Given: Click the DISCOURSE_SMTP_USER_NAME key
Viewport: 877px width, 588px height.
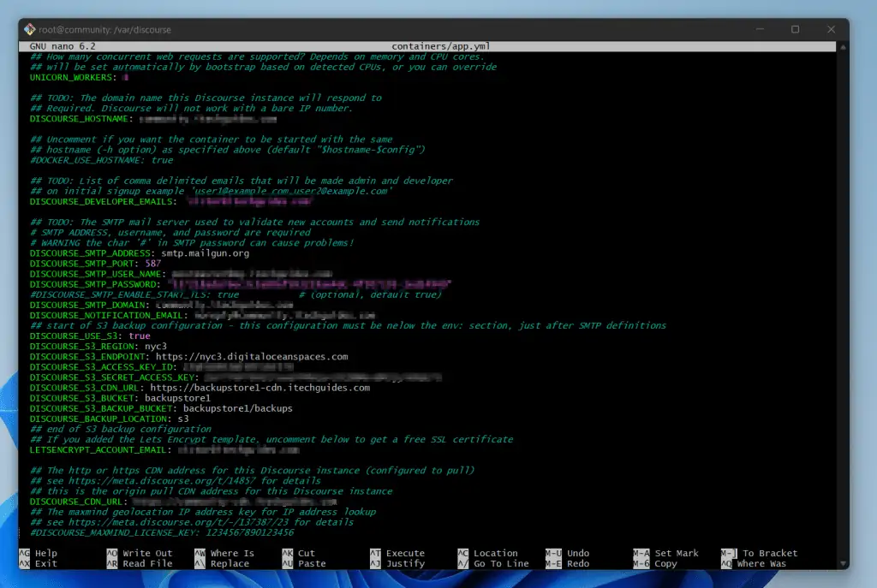Looking at the screenshot, I should click(x=96, y=274).
